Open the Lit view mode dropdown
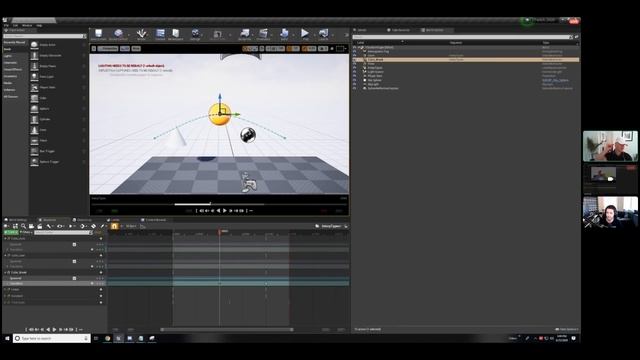640x360 pixels. tap(125, 49)
